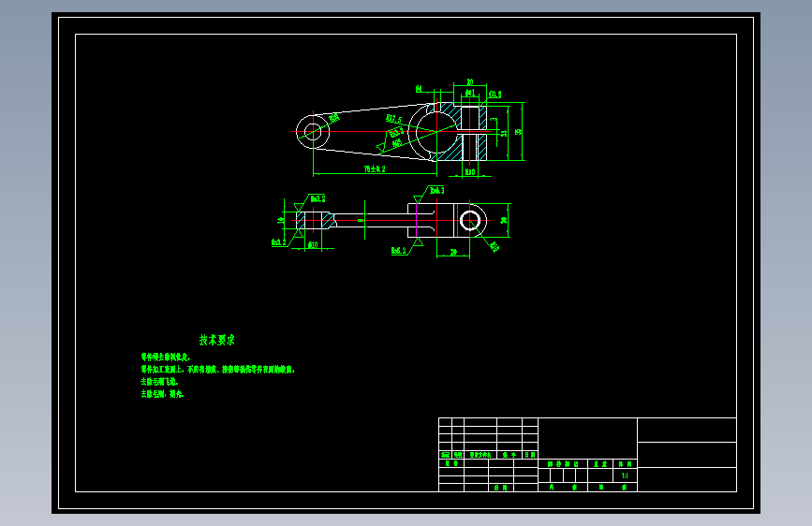Click the 1:1 scale value in title block
Viewport: 812px width, 526px height.
coord(625,475)
